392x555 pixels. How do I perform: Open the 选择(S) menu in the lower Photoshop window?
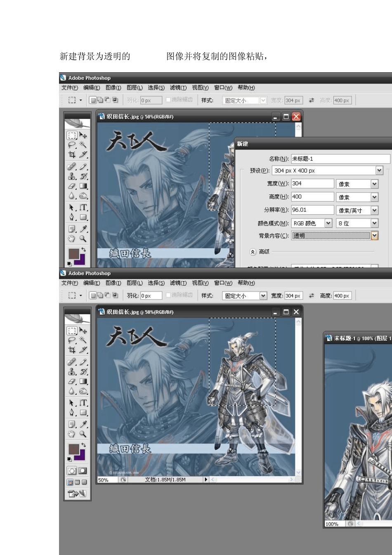pos(156,283)
